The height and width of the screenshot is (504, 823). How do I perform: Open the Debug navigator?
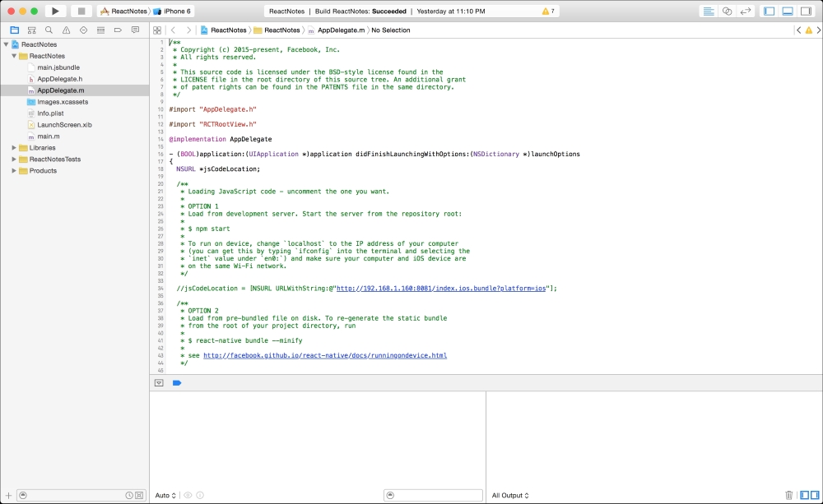point(100,30)
